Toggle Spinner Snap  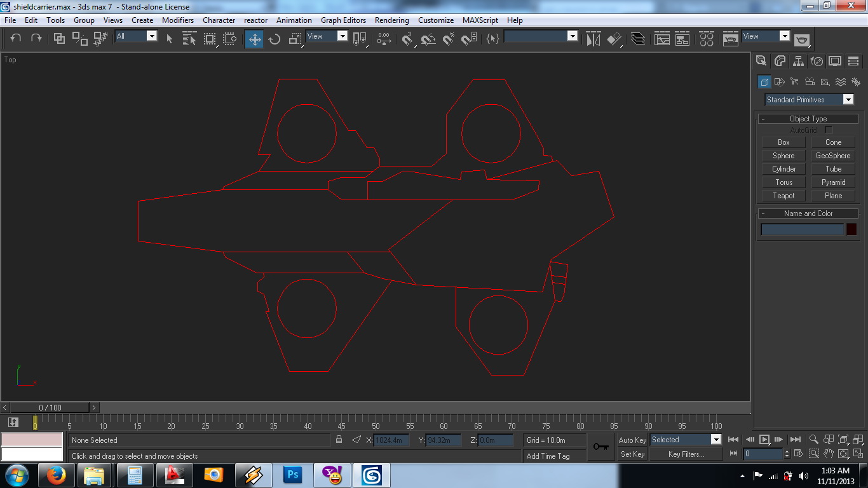[469, 39]
